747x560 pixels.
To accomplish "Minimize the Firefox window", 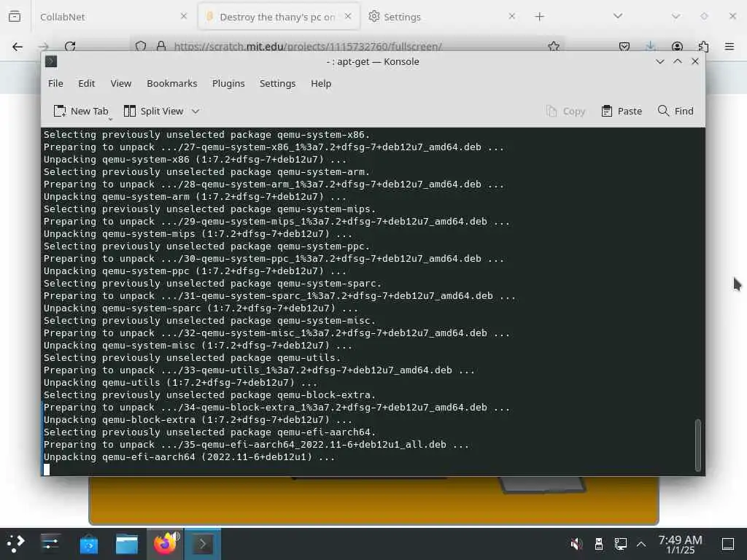I will click(x=676, y=16).
